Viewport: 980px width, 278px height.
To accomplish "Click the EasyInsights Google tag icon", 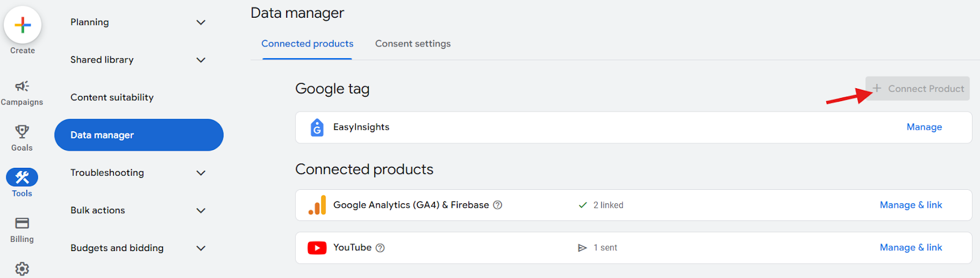I will click(x=317, y=127).
